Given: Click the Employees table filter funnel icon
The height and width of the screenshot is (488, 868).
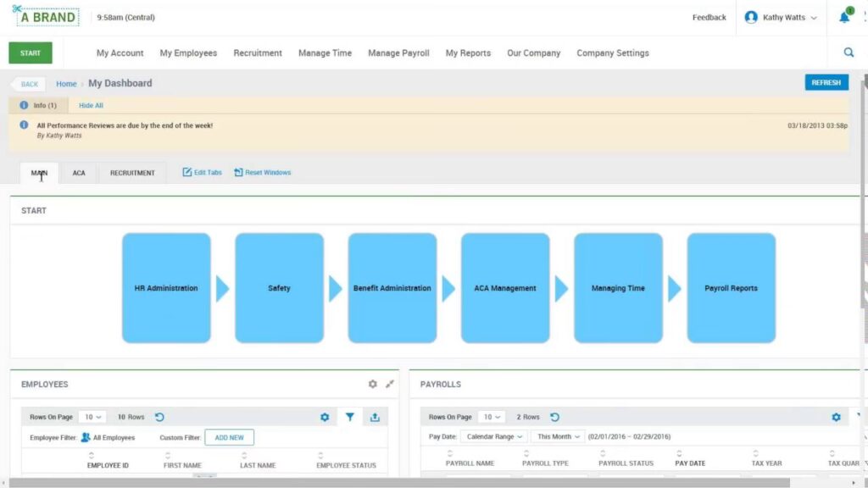Looking at the screenshot, I should 349,417.
